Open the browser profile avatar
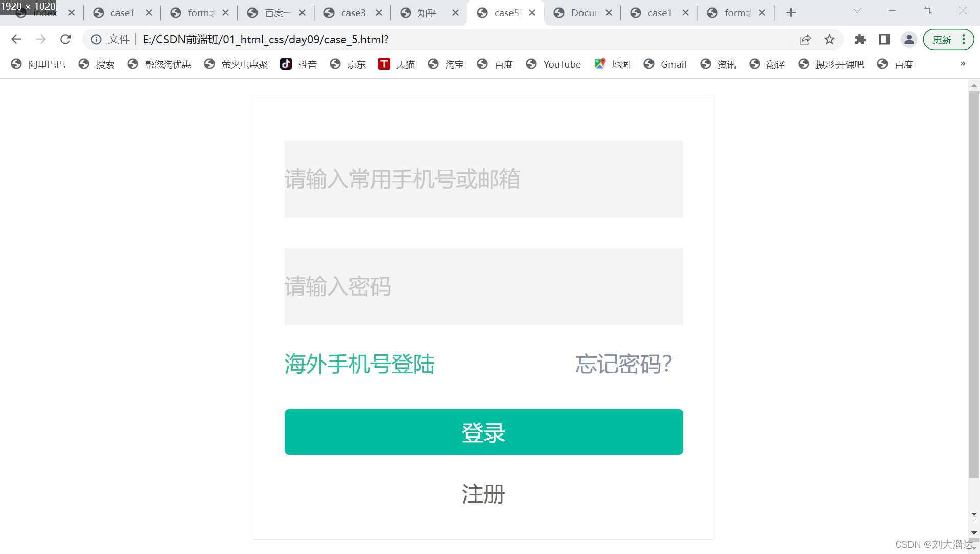This screenshot has height=554, width=980. pyautogui.click(x=909, y=39)
